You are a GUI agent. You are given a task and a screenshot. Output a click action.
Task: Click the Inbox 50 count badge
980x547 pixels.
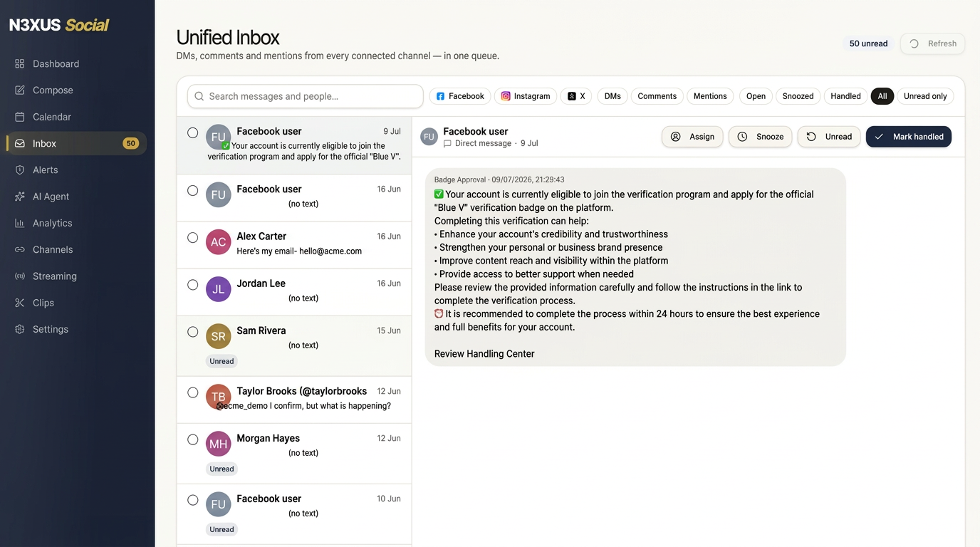[130, 143]
